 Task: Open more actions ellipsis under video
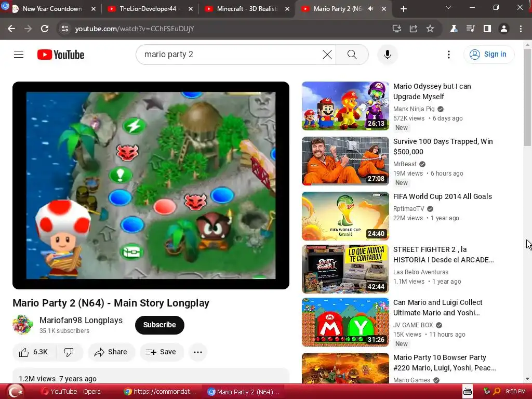198,352
